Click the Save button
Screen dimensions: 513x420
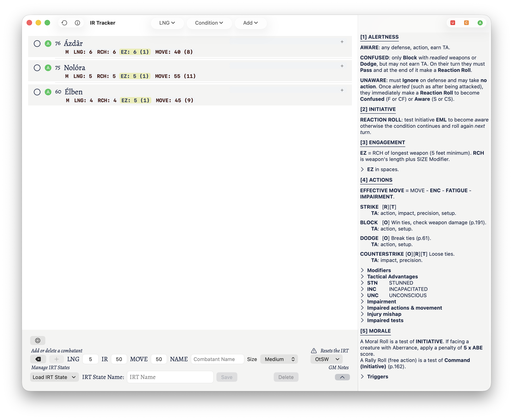click(x=227, y=377)
